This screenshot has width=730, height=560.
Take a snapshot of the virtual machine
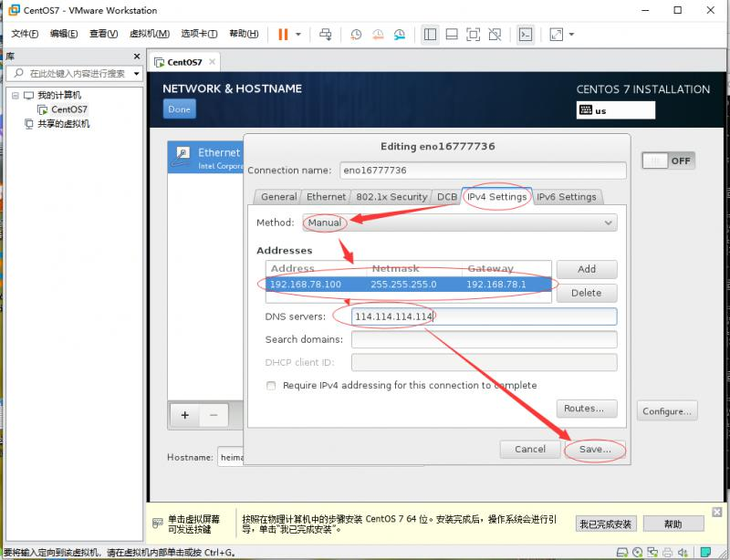click(x=356, y=35)
